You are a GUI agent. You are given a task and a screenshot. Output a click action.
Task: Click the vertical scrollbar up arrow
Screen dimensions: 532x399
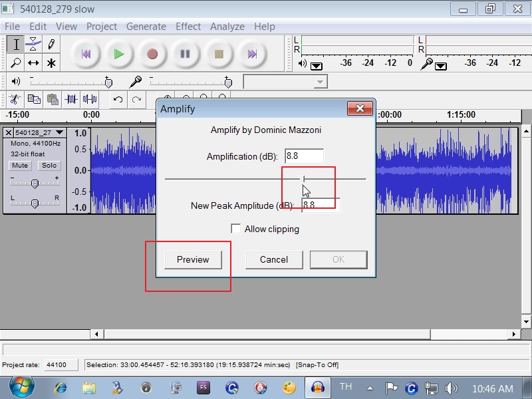(x=526, y=131)
